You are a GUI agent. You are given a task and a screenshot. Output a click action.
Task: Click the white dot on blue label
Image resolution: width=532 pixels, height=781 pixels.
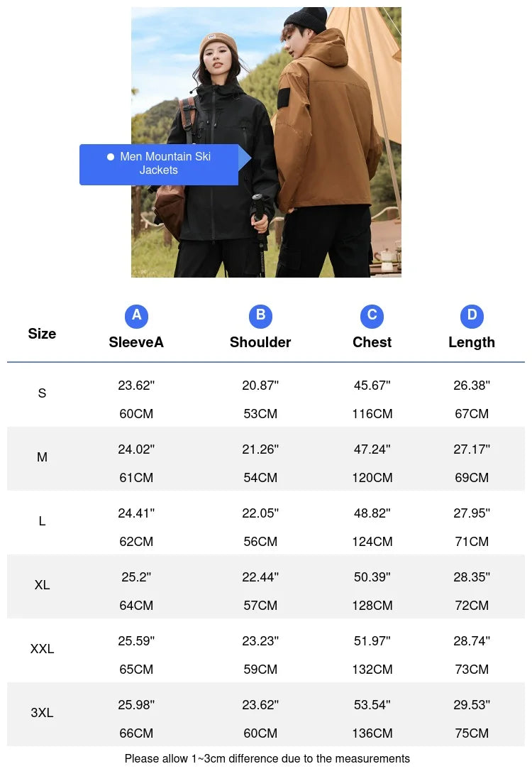coord(110,157)
